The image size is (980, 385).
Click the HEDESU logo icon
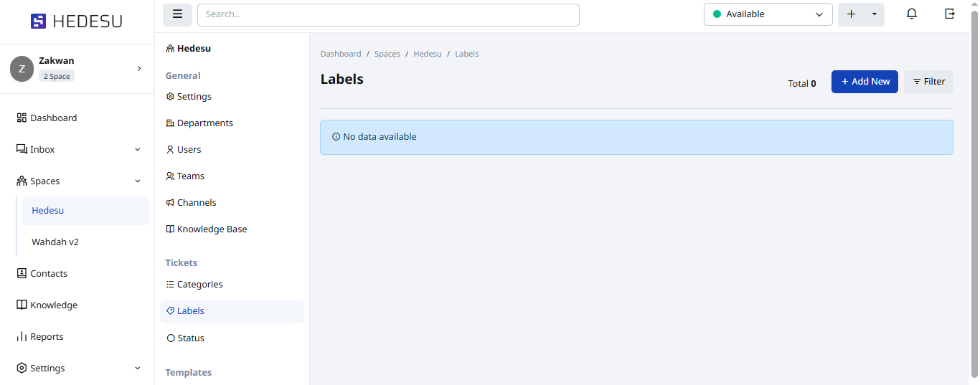(38, 22)
